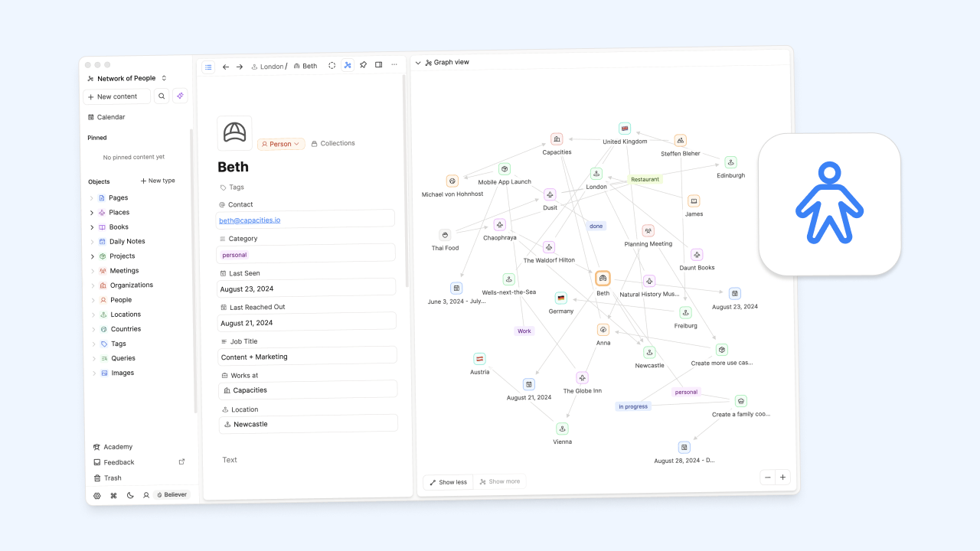
Task: Go back with the left arrow
Action: coord(226,67)
